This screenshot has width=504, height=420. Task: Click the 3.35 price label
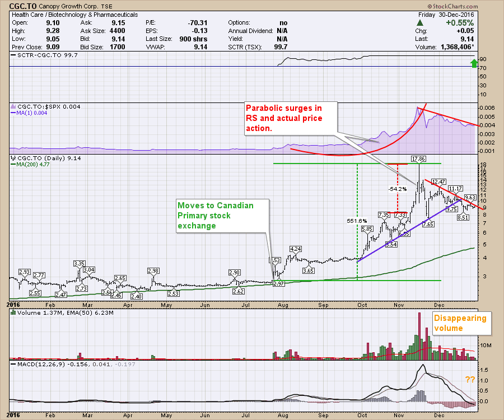point(79,264)
